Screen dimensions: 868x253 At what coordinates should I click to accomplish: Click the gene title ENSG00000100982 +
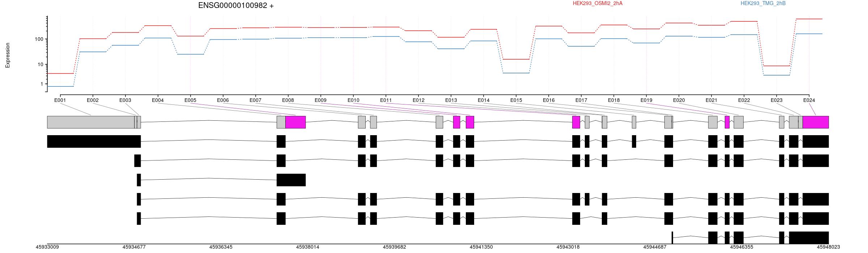(x=236, y=5)
